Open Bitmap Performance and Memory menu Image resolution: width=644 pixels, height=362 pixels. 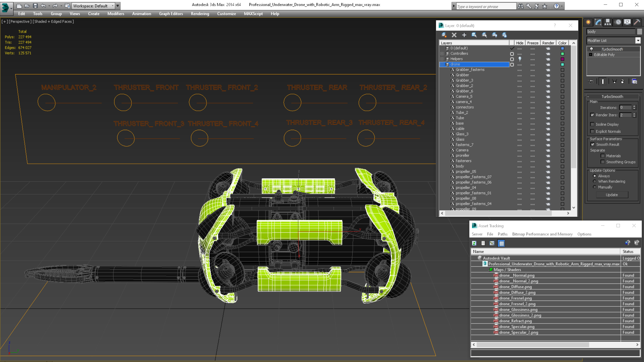coord(542,234)
